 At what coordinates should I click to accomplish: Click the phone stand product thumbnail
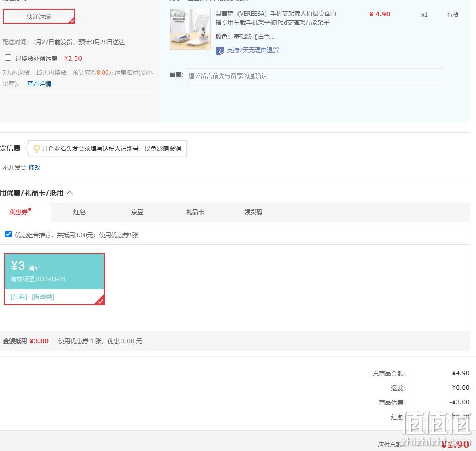[190, 29]
